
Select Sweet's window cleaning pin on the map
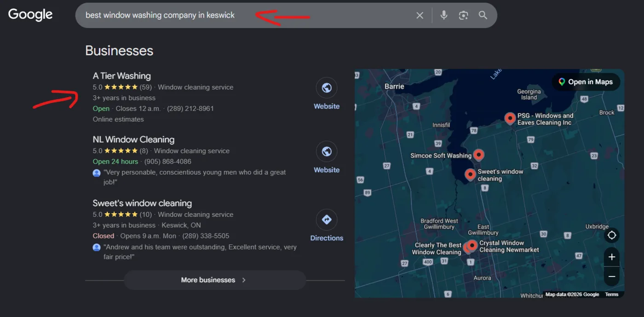[x=470, y=175]
